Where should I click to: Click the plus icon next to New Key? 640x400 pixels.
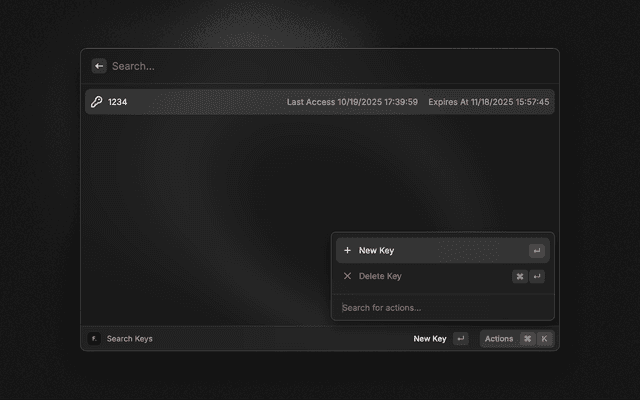point(347,250)
